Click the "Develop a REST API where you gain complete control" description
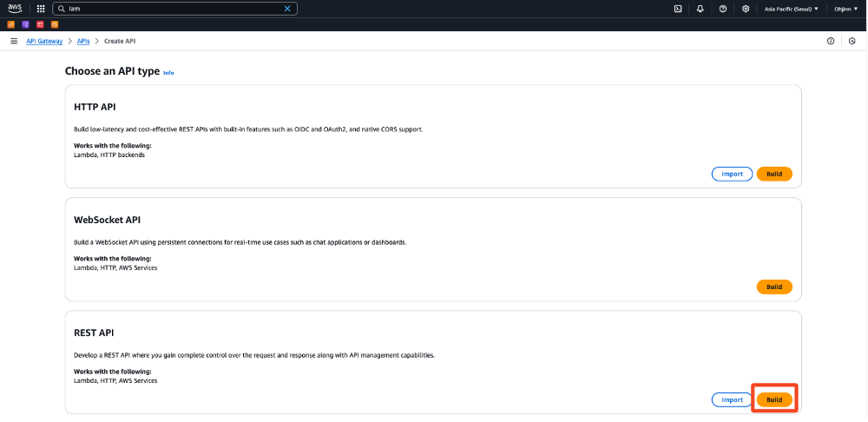The image size is (868, 422). pos(254,355)
